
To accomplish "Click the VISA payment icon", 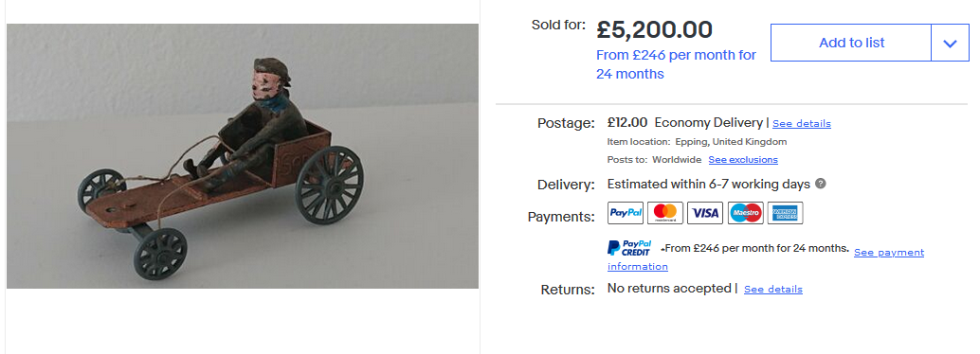I will [706, 213].
